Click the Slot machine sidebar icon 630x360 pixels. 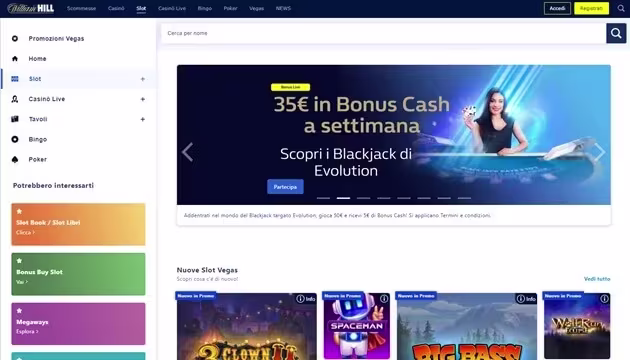pos(15,79)
